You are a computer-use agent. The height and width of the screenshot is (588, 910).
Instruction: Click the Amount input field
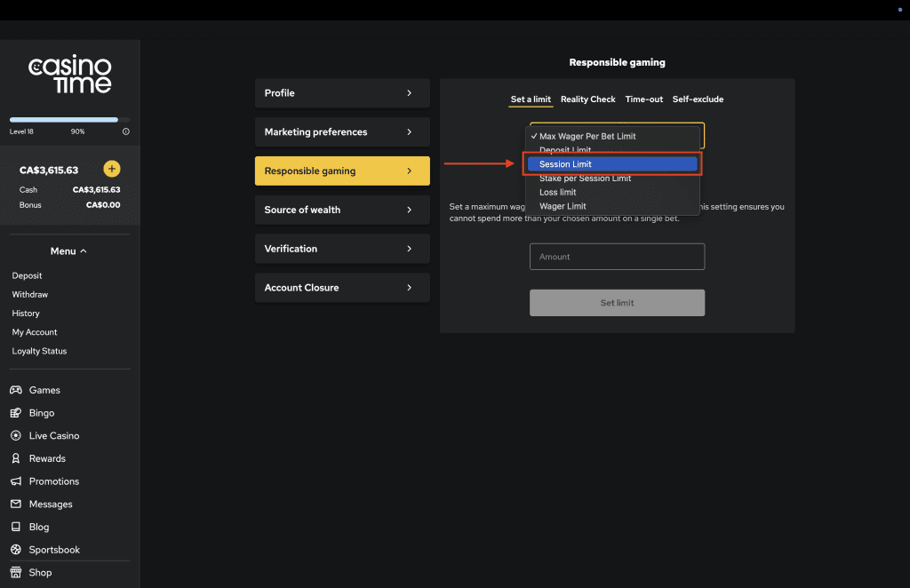pos(617,257)
